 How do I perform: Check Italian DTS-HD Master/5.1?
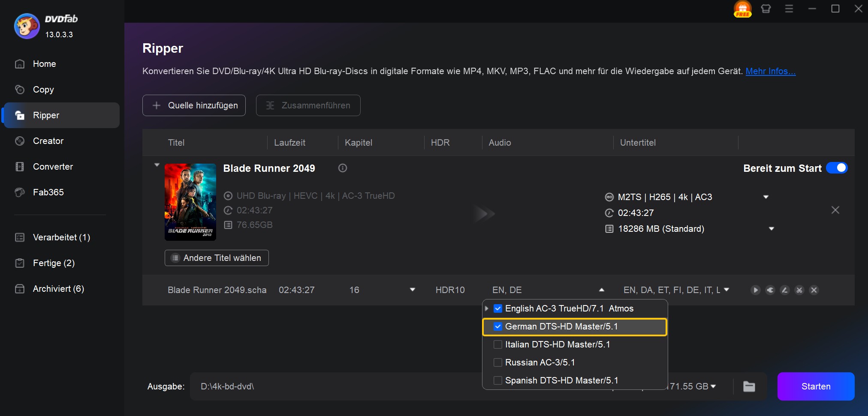[x=498, y=344]
